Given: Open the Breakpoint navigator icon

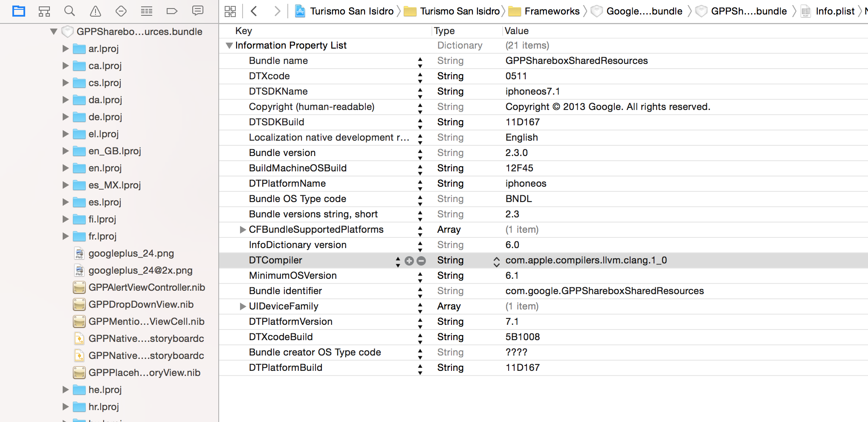Looking at the screenshot, I should (x=172, y=11).
